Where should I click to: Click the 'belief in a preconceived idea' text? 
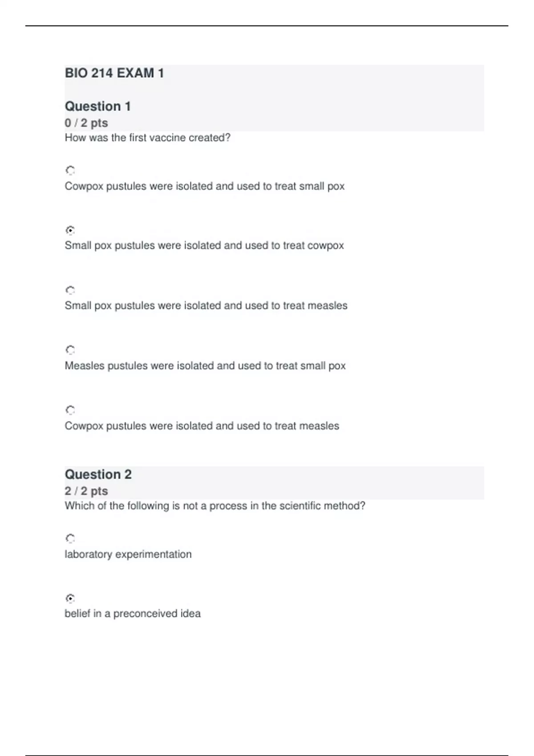pos(133,614)
